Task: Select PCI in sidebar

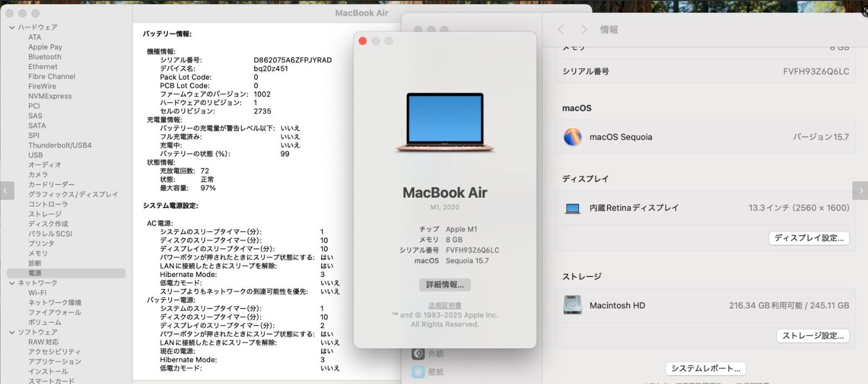Action: 34,106
